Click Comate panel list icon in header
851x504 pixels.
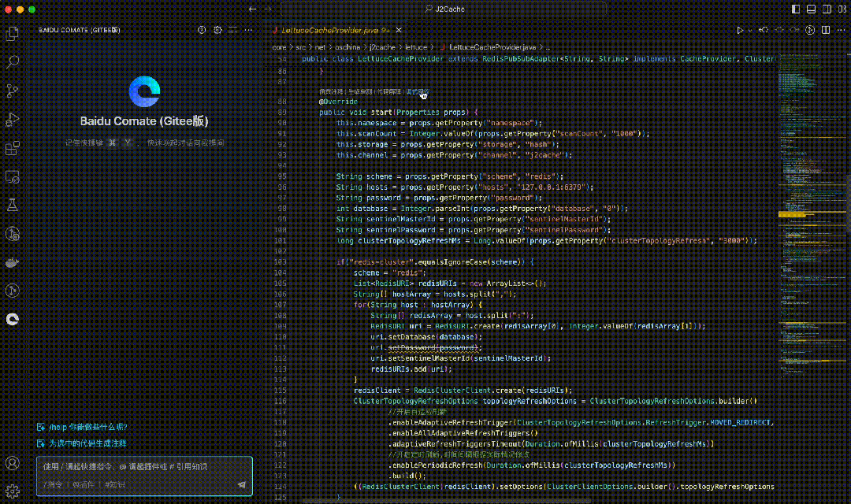point(232,31)
